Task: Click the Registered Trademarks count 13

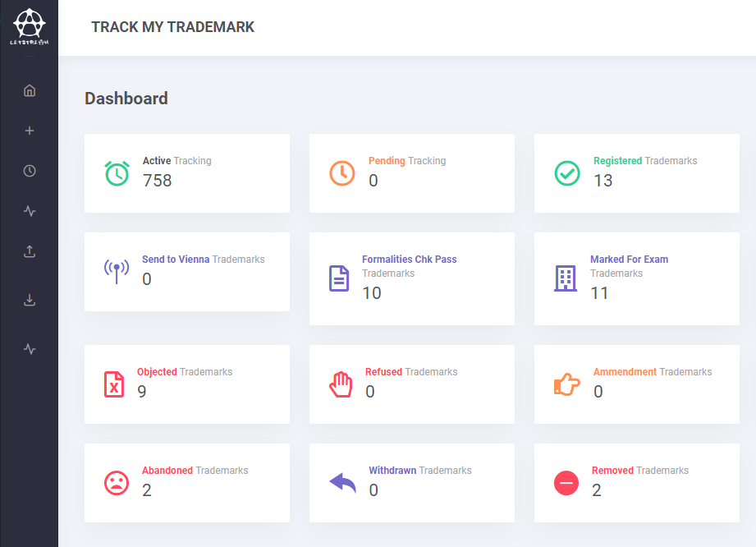Action: [x=603, y=181]
